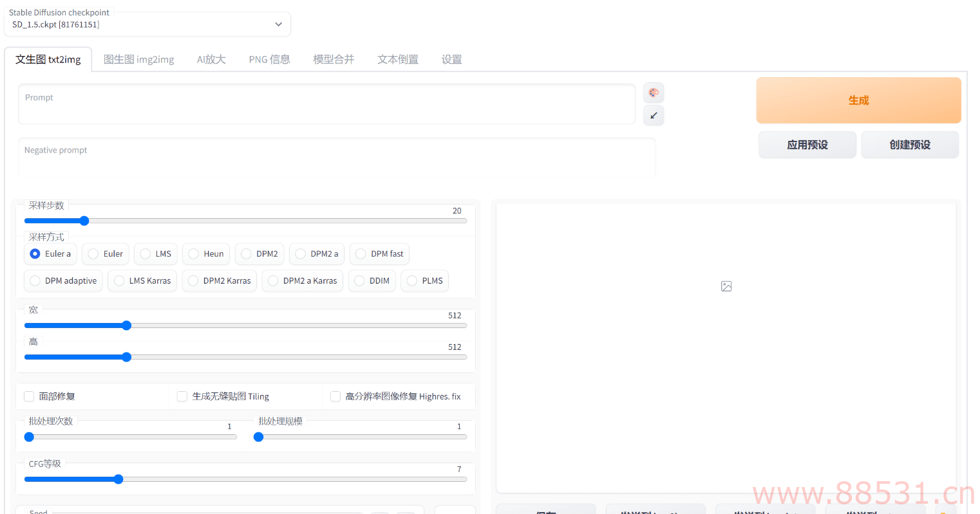Click the palette art-style icon beside Prompt
The image size is (980, 514).
(x=654, y=93)
